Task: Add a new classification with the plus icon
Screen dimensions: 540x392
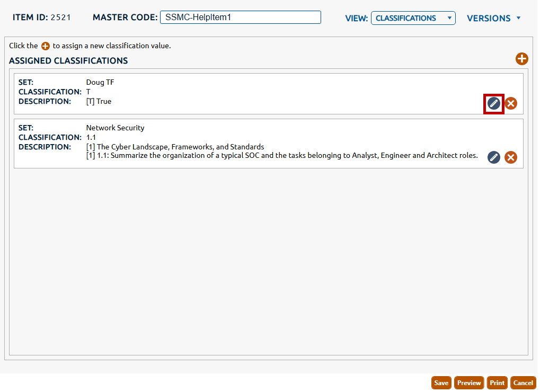Action: click(x=521, y=59)
